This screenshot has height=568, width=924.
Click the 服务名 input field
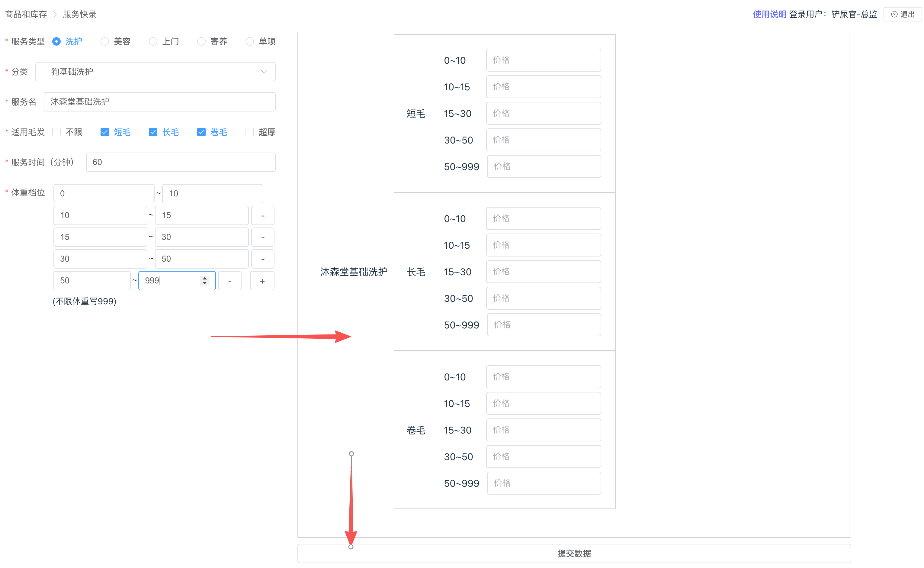pos(159,102)
